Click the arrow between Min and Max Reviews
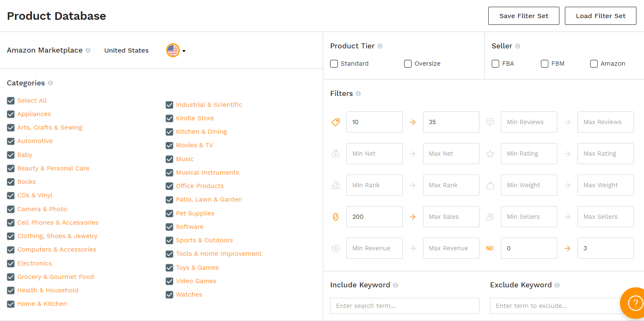 pos(567,122)
